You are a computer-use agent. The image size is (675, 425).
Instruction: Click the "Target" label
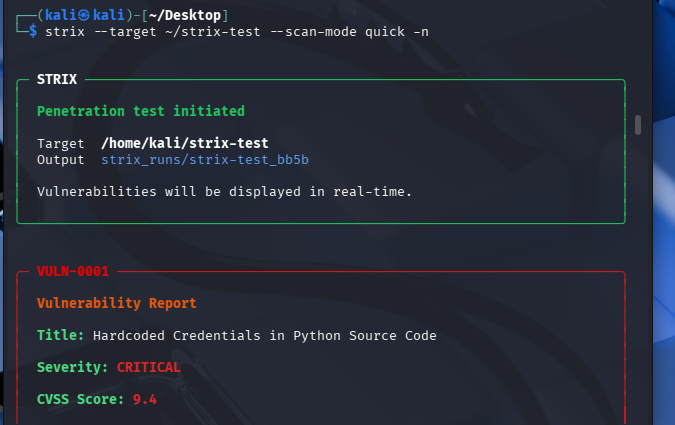[x=61, y=143]
